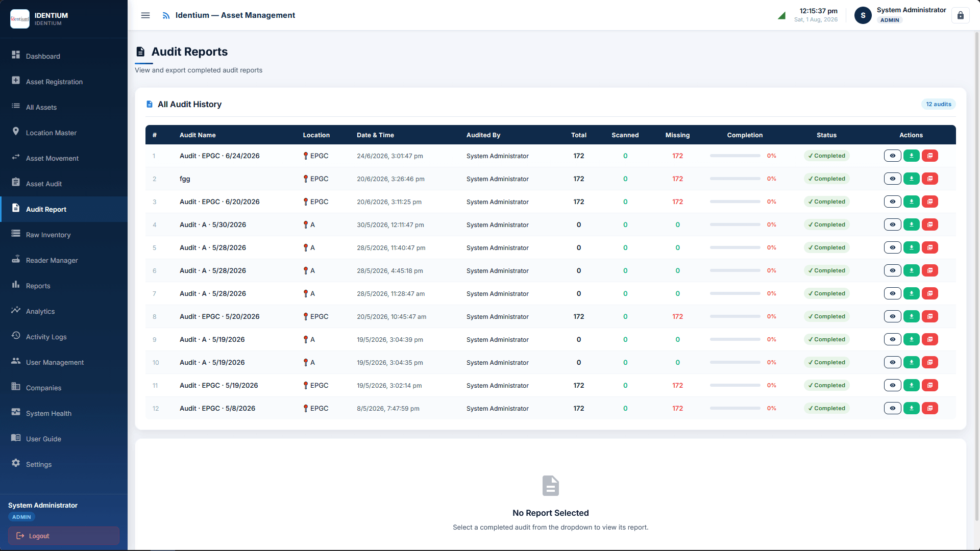Click the Logout button
This screenshot has width=980, height=551.
64,536
